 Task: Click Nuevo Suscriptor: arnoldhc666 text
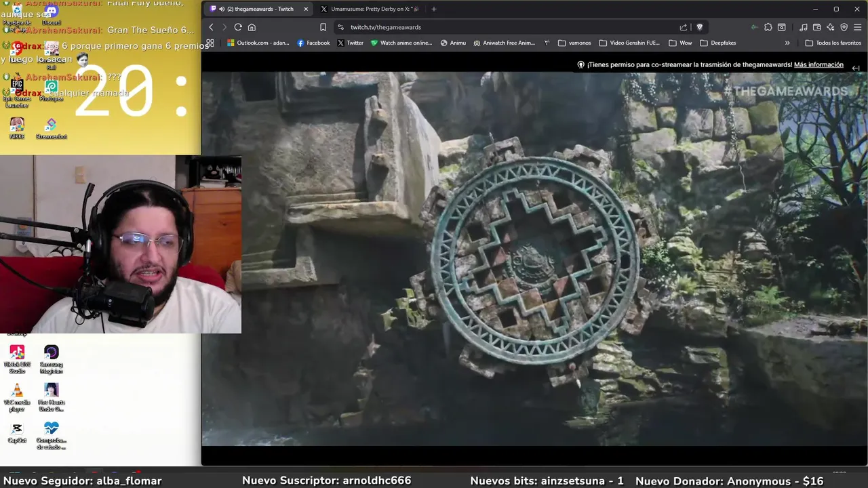(x=327, y=481)
